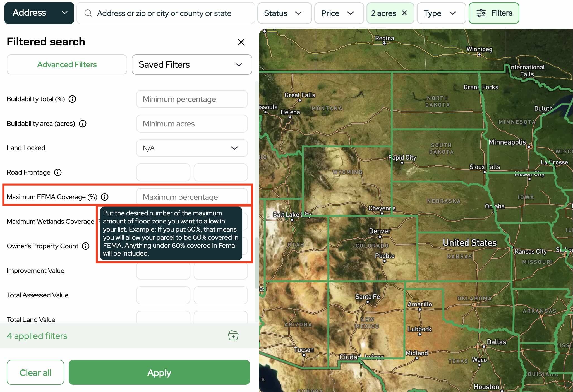Open the Filters sliders button

pos(494,13)
